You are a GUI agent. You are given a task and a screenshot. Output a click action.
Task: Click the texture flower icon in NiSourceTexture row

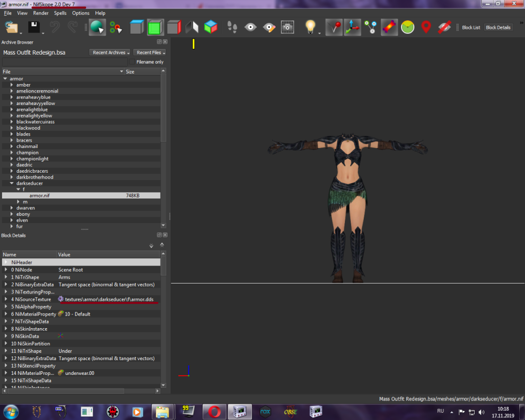point(60,299)
